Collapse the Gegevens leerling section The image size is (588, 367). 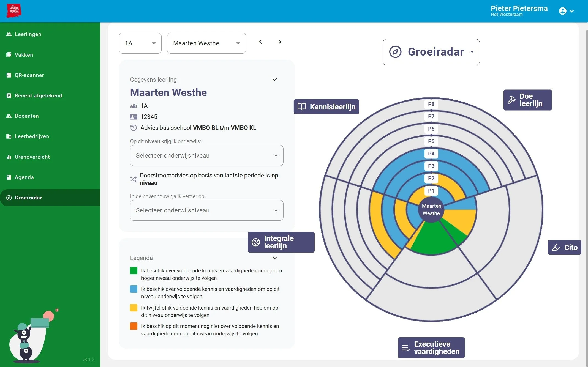(274, 80)
